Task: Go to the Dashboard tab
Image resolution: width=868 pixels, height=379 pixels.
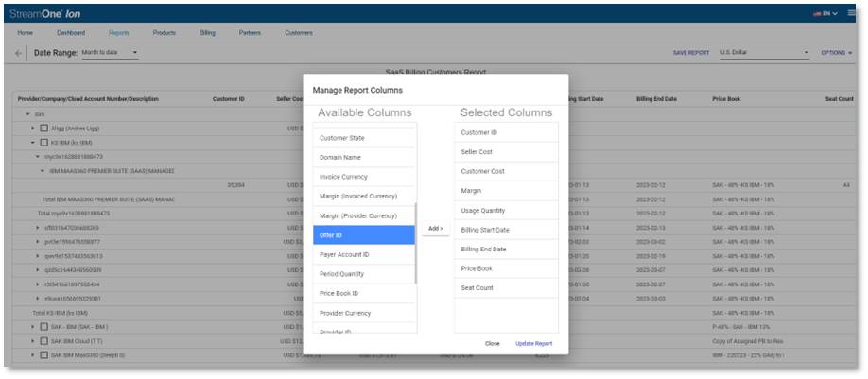Action: point(71,33)
